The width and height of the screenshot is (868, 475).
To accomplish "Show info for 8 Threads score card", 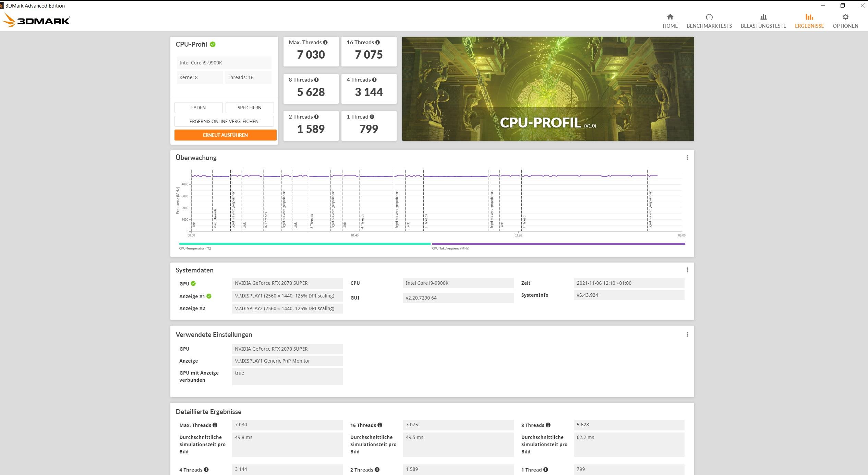I will [x=316, y=80].
